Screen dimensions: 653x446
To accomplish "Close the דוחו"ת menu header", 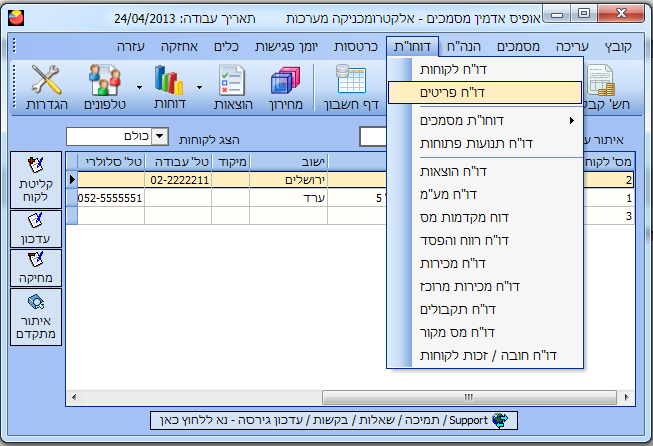I will 412,46.
